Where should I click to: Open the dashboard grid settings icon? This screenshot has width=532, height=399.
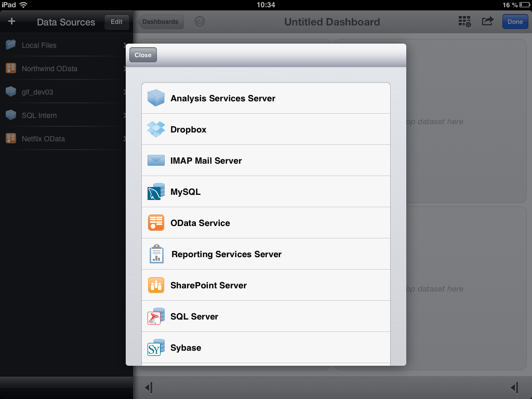point(464,22)
